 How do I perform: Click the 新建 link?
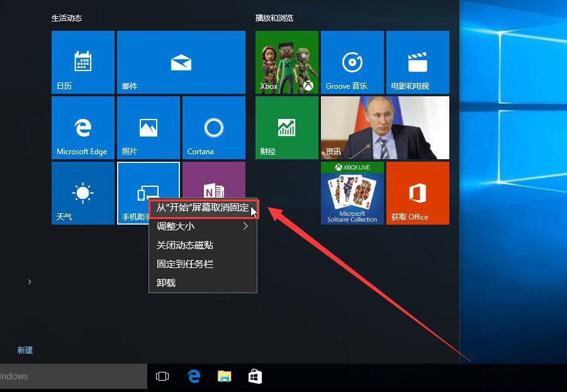tap(25, 350)
